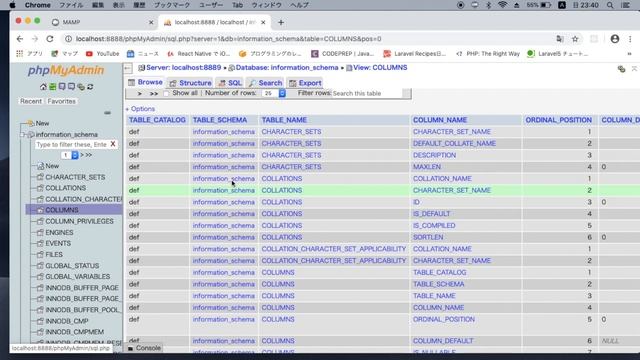This screenshot has width=640, height=360.
Task: Click Server: localhost:8889 breadcrumb
Action: point(183,68)
